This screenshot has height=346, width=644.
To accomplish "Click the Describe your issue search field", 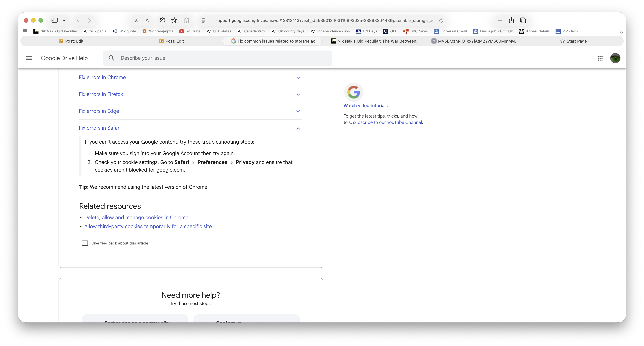I will (x=217, y=58).
